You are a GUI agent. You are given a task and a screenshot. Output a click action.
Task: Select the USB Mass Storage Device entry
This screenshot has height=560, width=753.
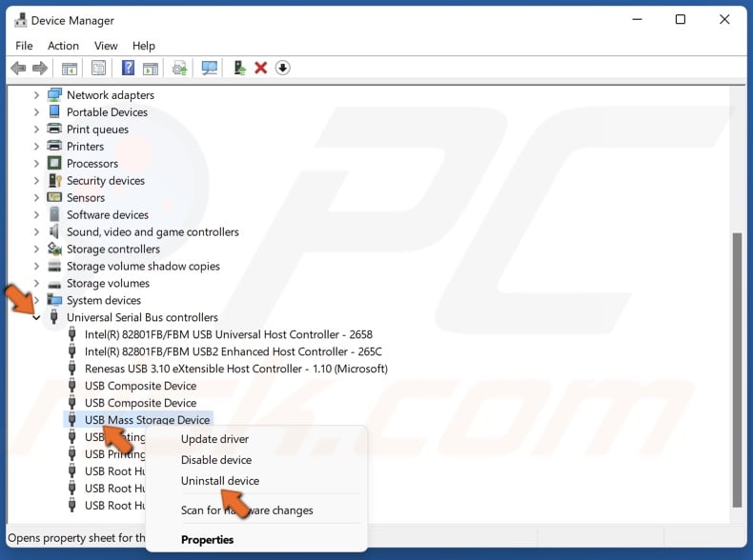pyautogui.click(x=148, y=419)
